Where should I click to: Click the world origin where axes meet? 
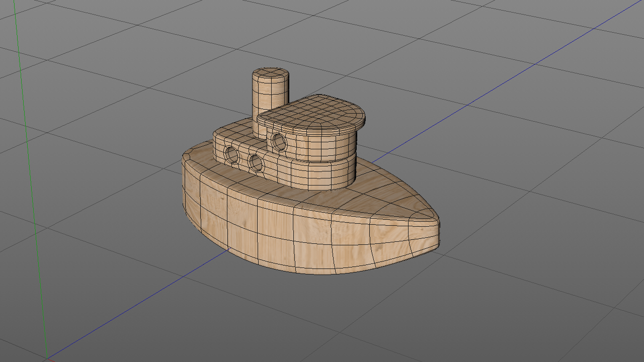pyautogui.click(x=47, y=358)
